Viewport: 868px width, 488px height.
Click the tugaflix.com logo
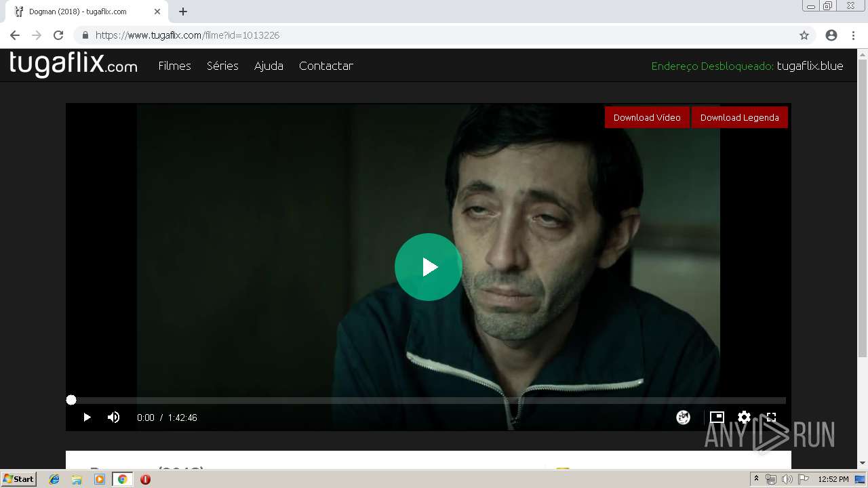pyautogui.click(x=73, y=64)
